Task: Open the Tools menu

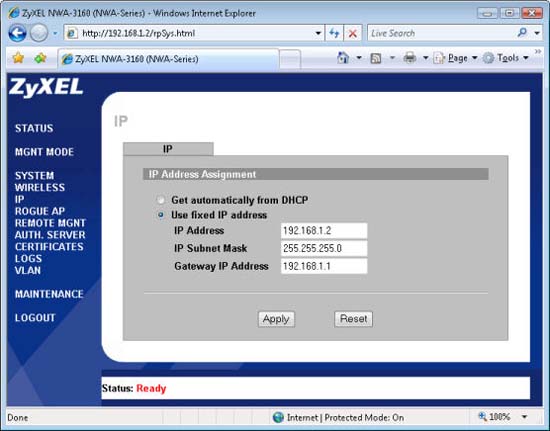Action: [505, 58]
